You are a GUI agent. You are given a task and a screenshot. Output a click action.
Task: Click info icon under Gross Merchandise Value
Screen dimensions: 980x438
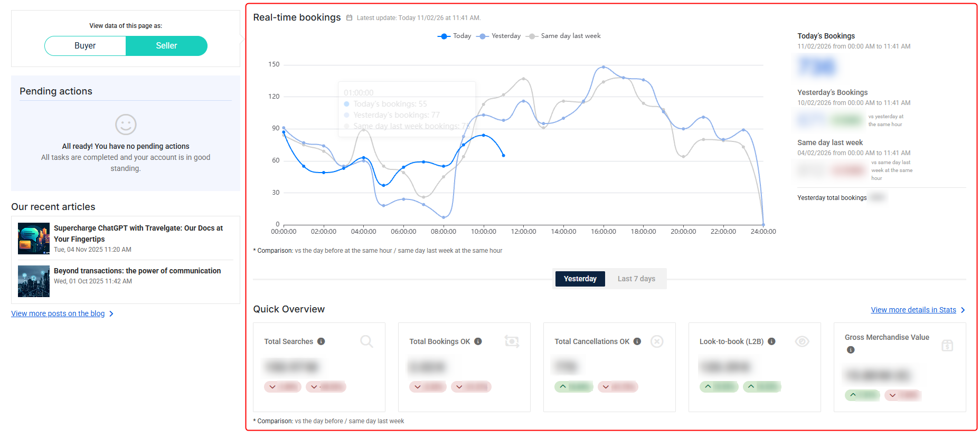[x=851, y=350]
